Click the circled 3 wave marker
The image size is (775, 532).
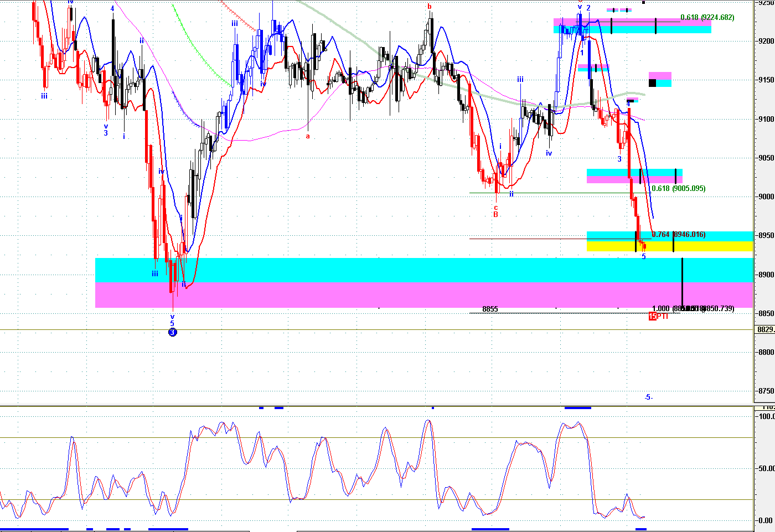point(173,332)
